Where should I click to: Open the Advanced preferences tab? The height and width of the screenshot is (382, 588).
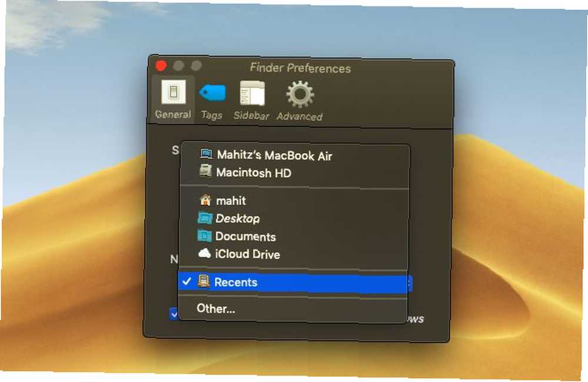tap(300, 101)
